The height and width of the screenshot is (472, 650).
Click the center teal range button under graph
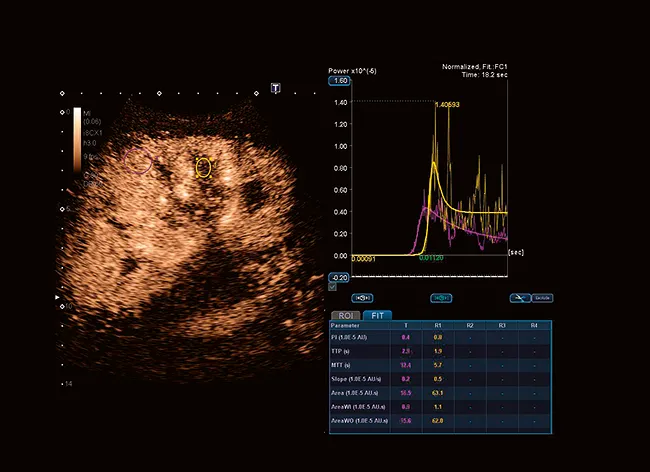click(441, 297)
